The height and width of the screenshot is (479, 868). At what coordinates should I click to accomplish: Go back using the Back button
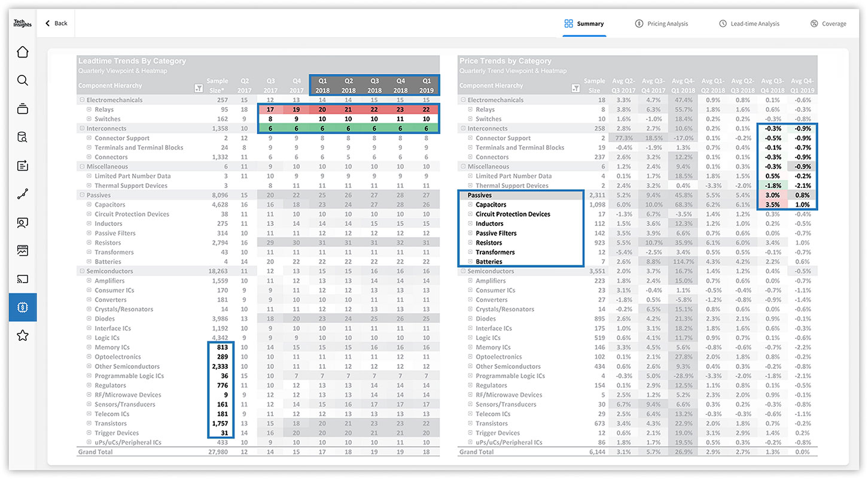[x=56, y=23]
